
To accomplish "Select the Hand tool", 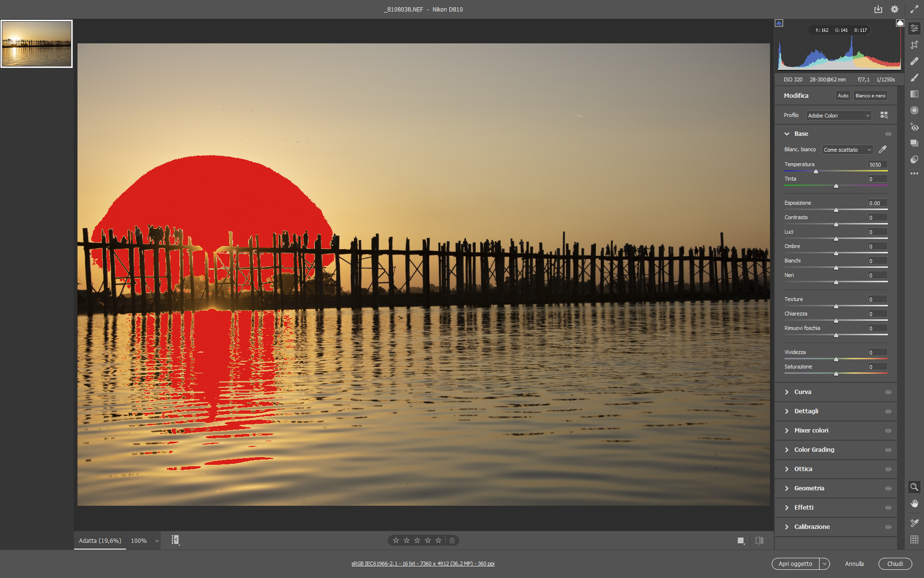I will pyautogui.click(x=914, y=503).
